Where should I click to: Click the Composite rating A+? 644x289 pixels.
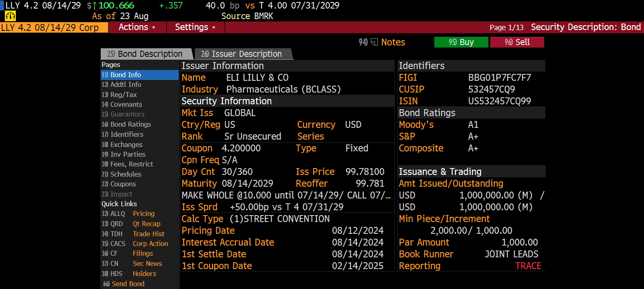point(473,148)
